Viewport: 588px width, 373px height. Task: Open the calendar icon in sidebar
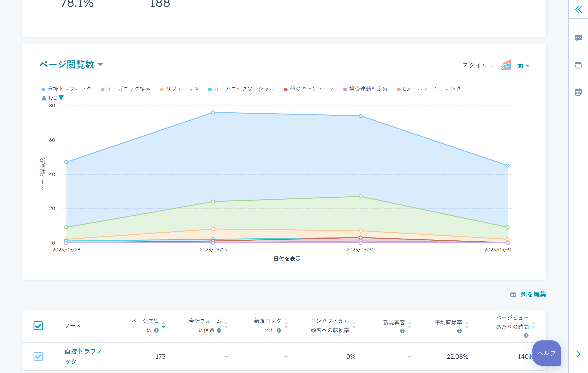pyautogui.click(x=578, y=92)
